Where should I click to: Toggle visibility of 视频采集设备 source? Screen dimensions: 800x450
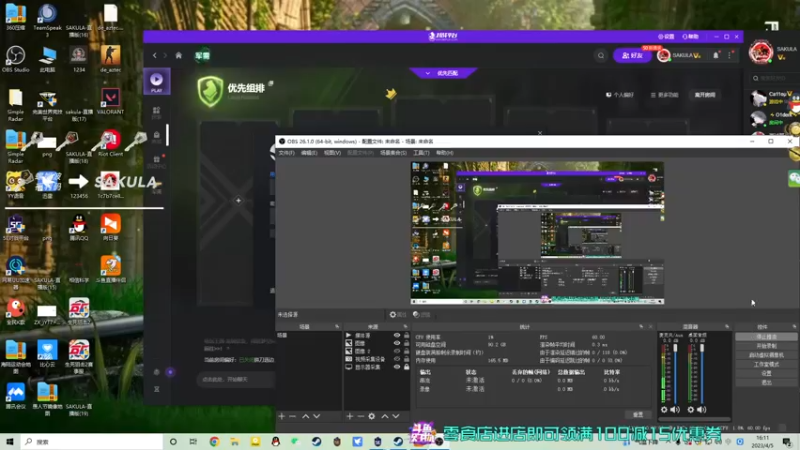click(397, 359)
